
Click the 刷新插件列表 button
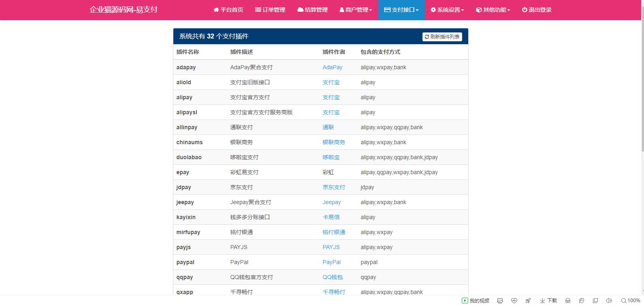pyautogui.click(x=442, y=37)
